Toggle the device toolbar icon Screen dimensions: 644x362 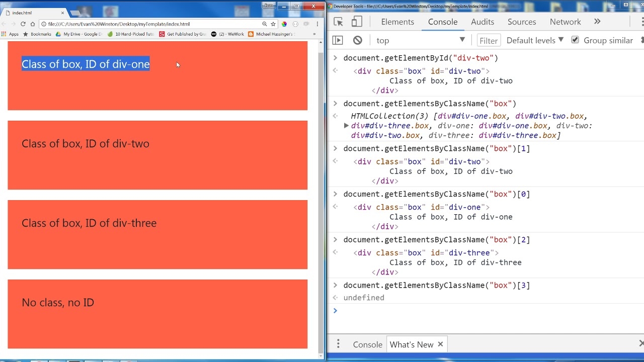coord(357,22)
